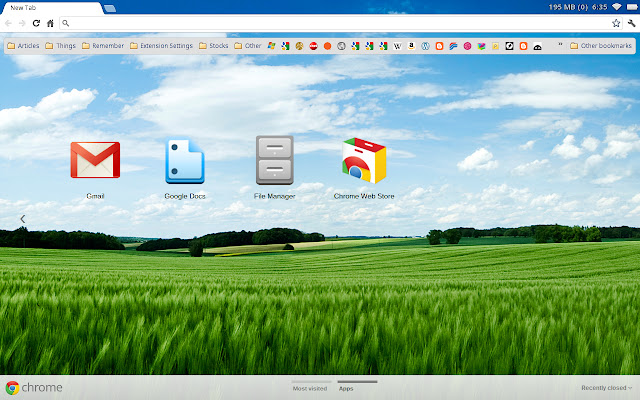Open the orange circle bookmark
The height and width of the screenshot is (400, 640).
[x=327, y=46]
